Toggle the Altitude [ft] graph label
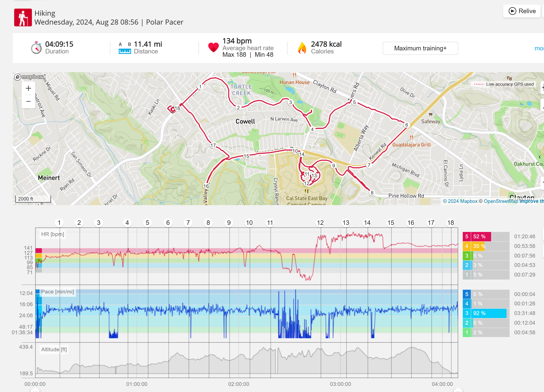The width and height of the screenshot is (544, 392). [54, 349]
